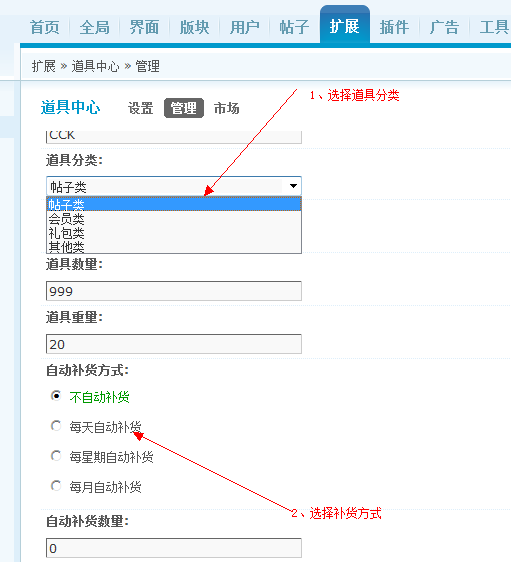Select the 不自动补货 radio button
511x562 pixels.
click(x=56, y=396)
